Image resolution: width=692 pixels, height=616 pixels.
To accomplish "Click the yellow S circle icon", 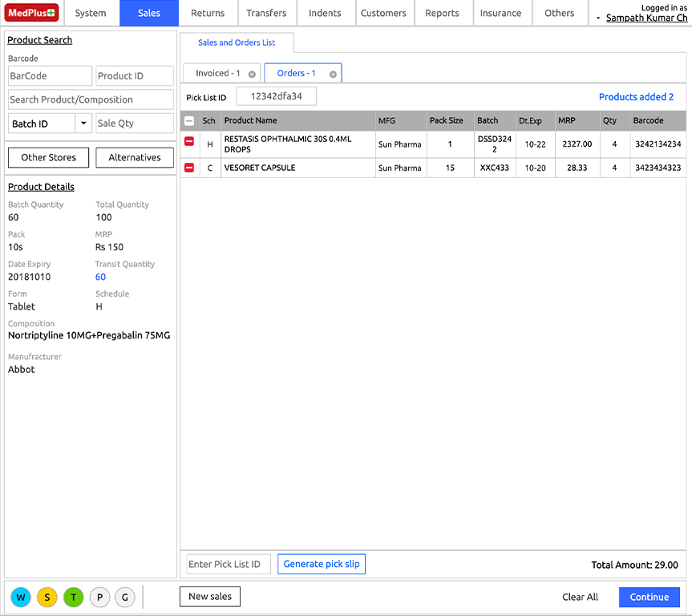I will coord(47,598).
